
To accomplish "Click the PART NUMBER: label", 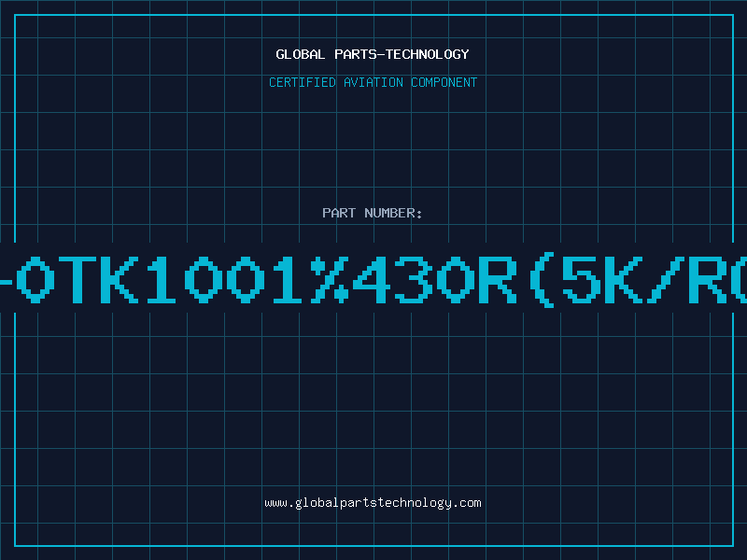I will point(373,213).
